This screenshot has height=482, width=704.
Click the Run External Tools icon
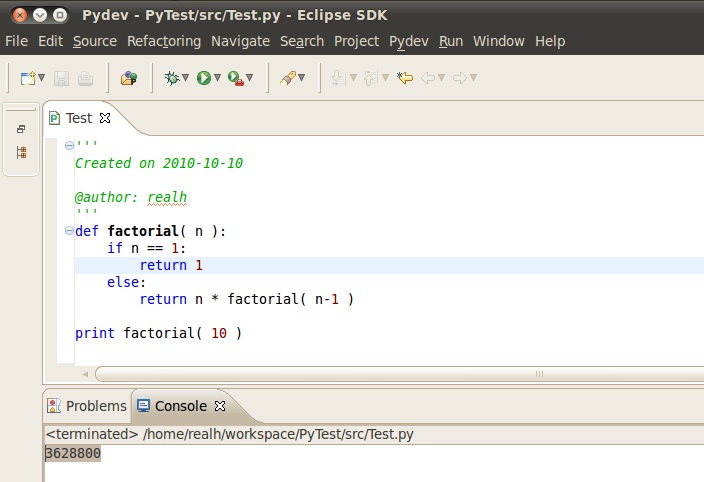tap(235, 77)
